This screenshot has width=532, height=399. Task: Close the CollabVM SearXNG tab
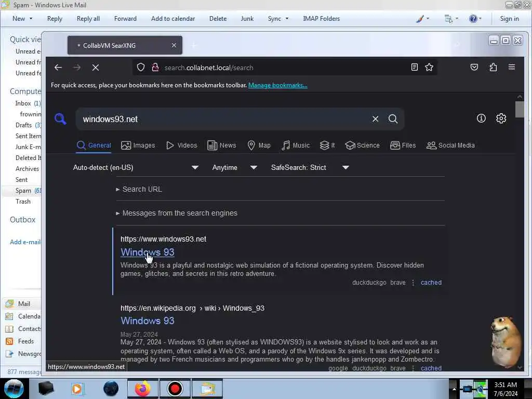click(x=174, y=45)
